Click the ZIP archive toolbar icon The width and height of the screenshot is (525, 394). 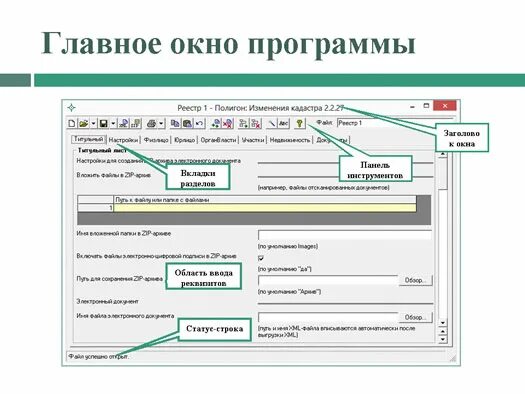(136, 124)
